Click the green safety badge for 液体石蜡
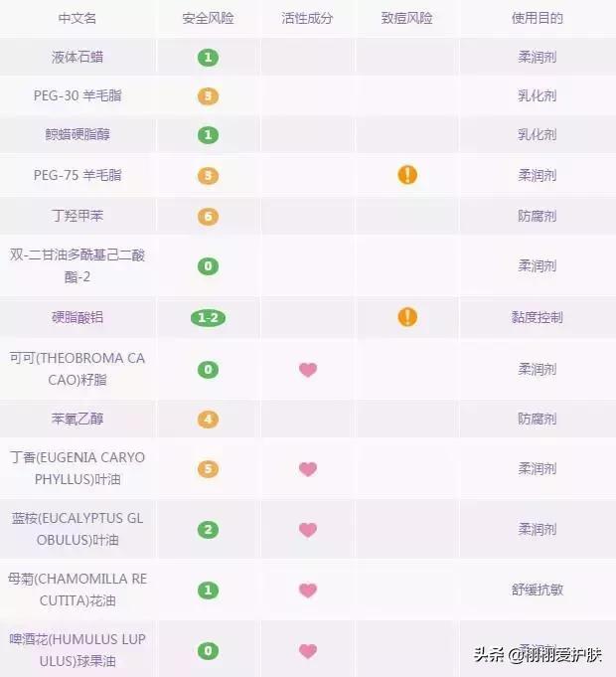Image resolution: width=616 pixels, height=677 pixels. (x=208, y=58)
